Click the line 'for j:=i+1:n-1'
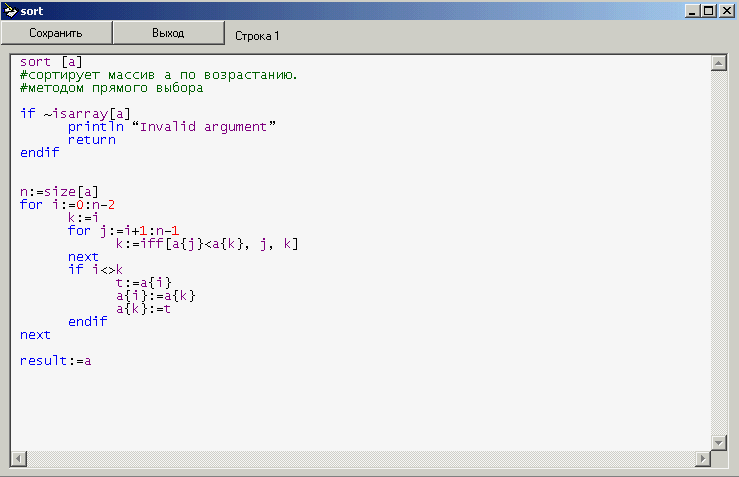 123,231
